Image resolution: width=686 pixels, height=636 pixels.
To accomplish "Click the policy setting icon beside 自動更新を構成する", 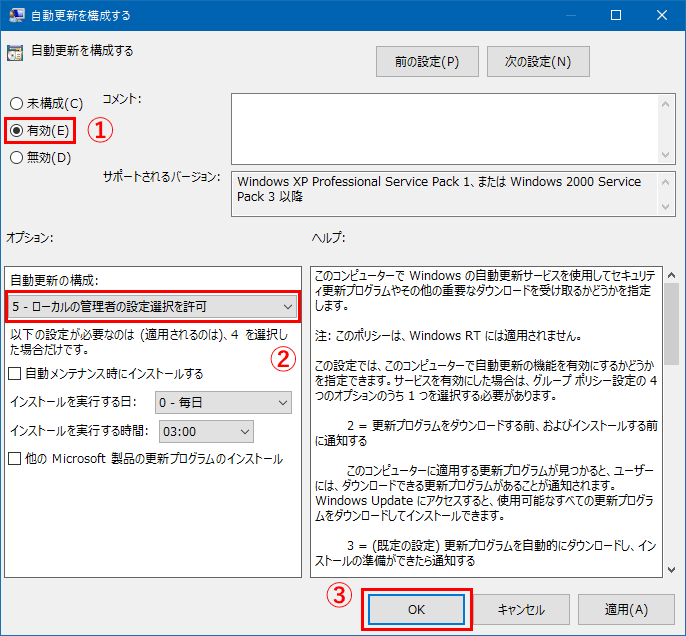I will click(15, 53).
